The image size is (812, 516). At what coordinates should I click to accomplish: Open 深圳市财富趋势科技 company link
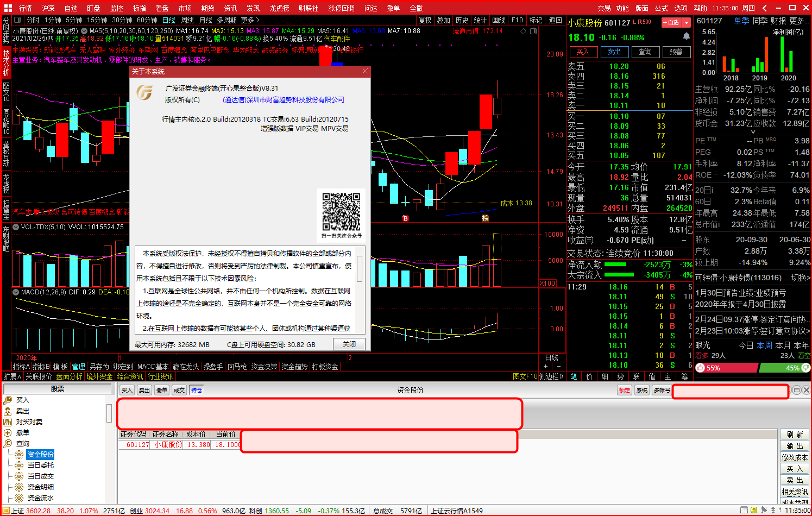(284, 100)
